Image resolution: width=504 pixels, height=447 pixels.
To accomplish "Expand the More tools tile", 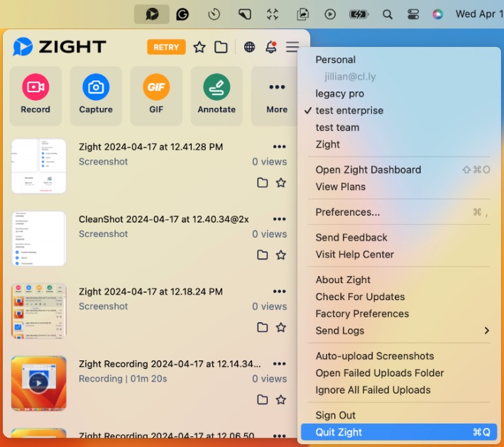I will [x=275, y=96].
